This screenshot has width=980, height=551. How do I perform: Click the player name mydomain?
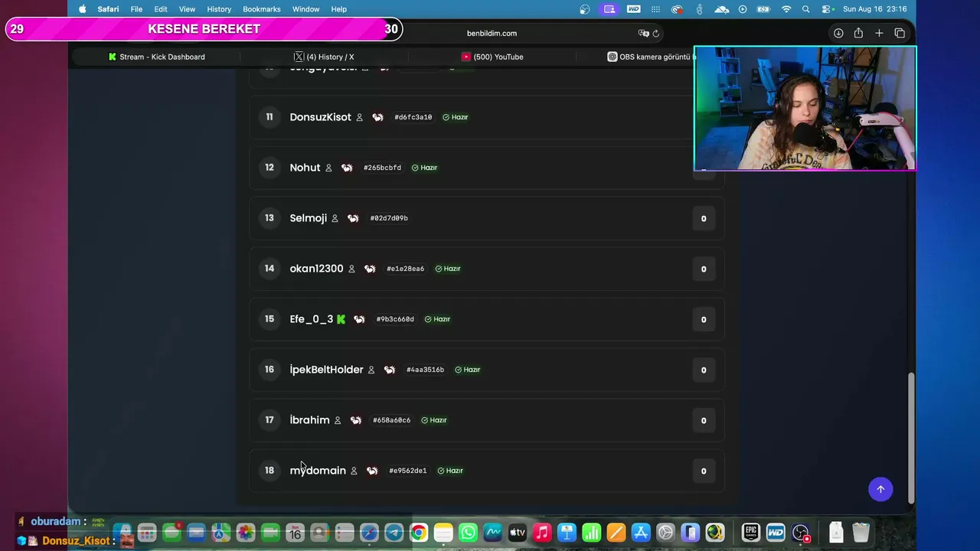[318, 471]
